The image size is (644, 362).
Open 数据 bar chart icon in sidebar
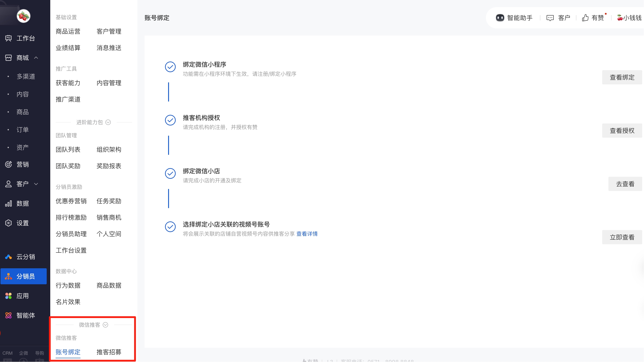coord(8,204)
